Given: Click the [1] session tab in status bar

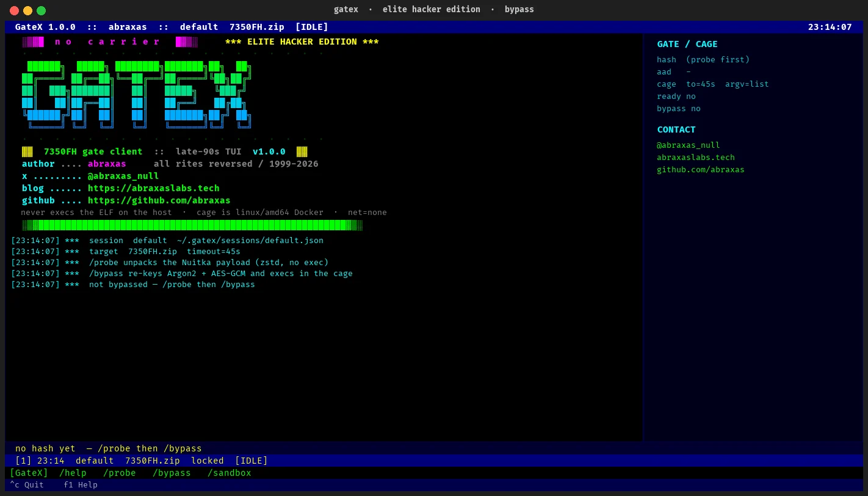Looking at the screenshot, I should 23,461.
